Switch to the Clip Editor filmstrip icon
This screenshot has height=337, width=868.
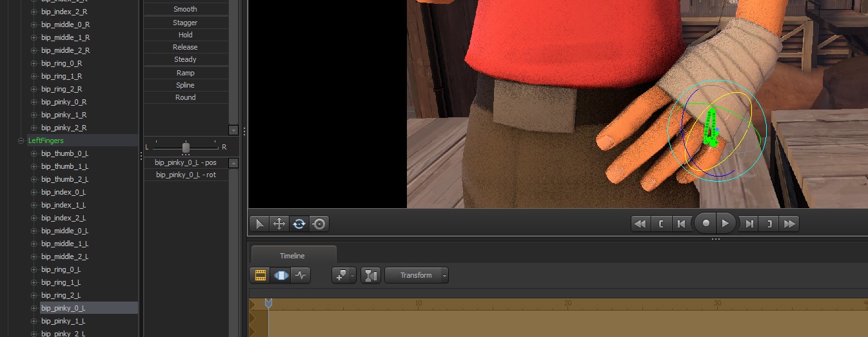261,275
